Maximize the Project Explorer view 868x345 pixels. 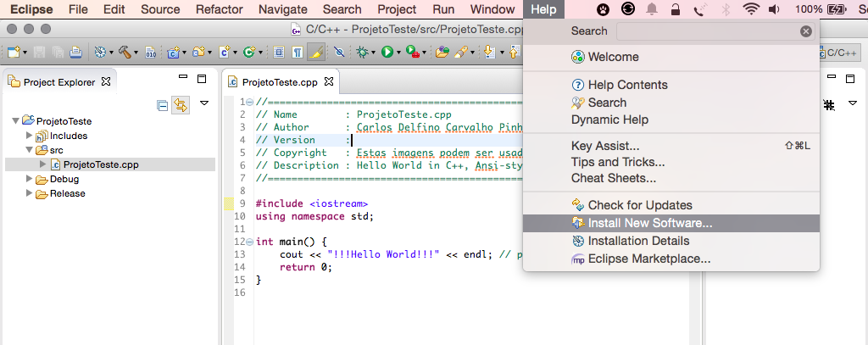202,79
